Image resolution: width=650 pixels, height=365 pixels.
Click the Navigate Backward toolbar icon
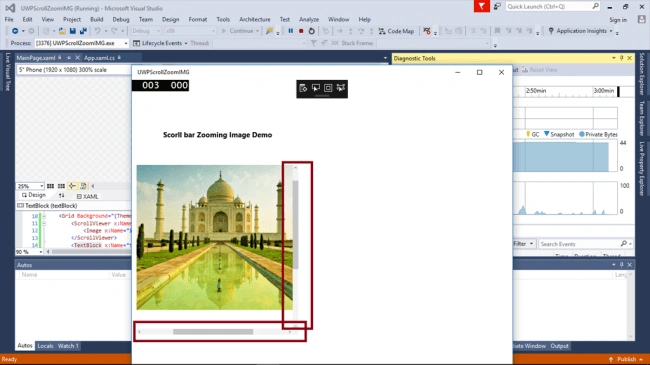pos(15,31)
